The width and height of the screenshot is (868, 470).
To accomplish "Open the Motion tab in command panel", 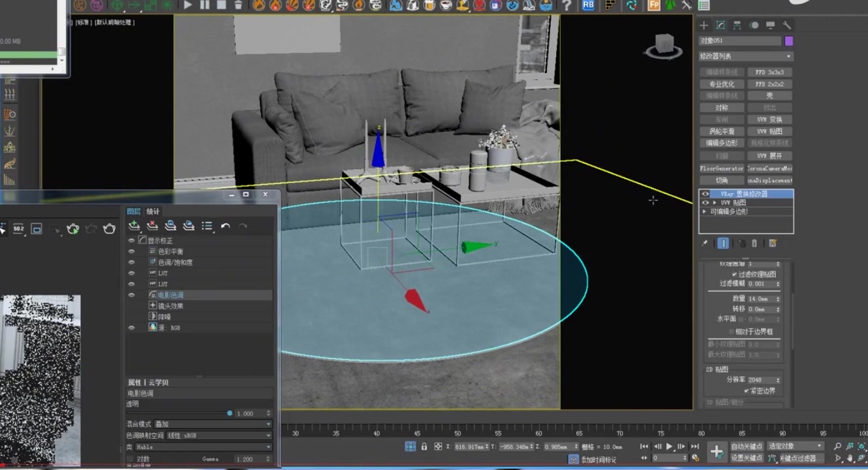I will (754, 25).
